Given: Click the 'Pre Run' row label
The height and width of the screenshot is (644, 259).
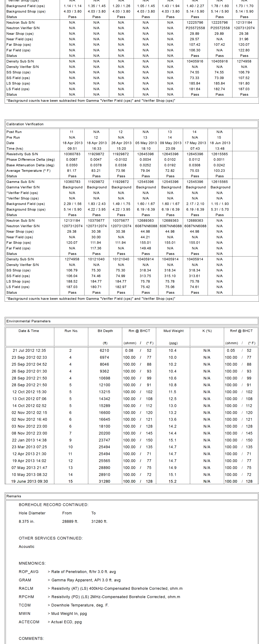Looking at the screenshot, I should pyautogui.click(x=13, y=137).
